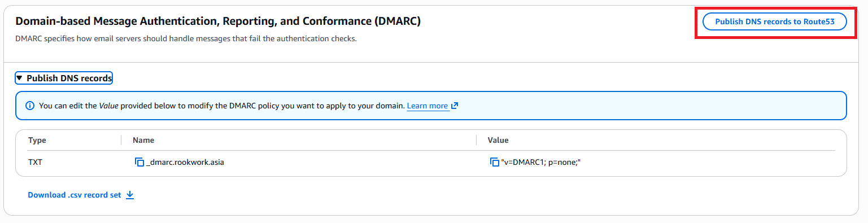The image size is (868, 223).
Task: Click the info icon in the notice banner
Action: tap(30, 106)
